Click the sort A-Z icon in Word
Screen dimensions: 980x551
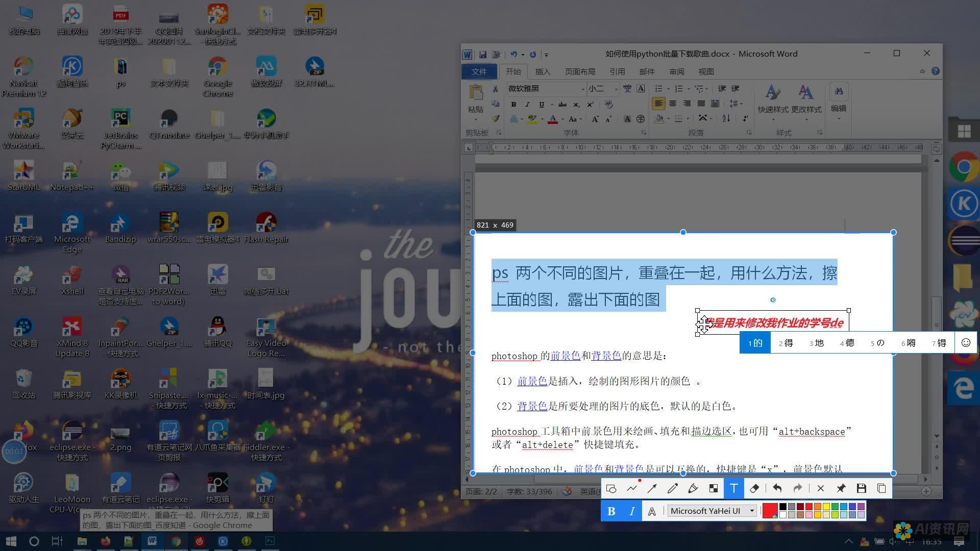coord(726,118)
